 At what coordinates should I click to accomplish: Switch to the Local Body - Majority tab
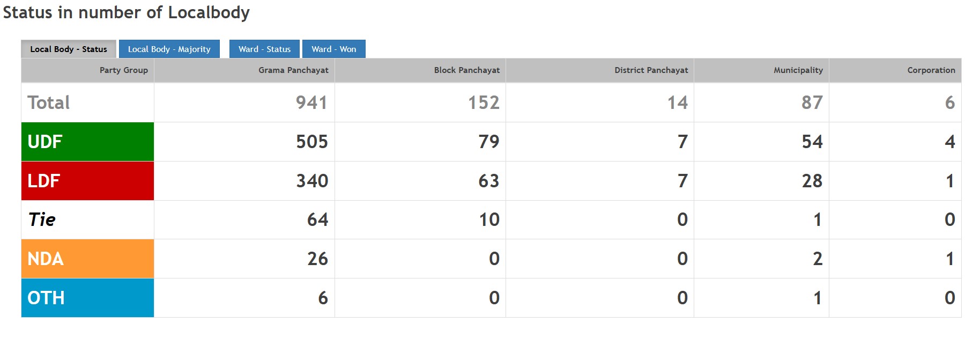(169, 49)
